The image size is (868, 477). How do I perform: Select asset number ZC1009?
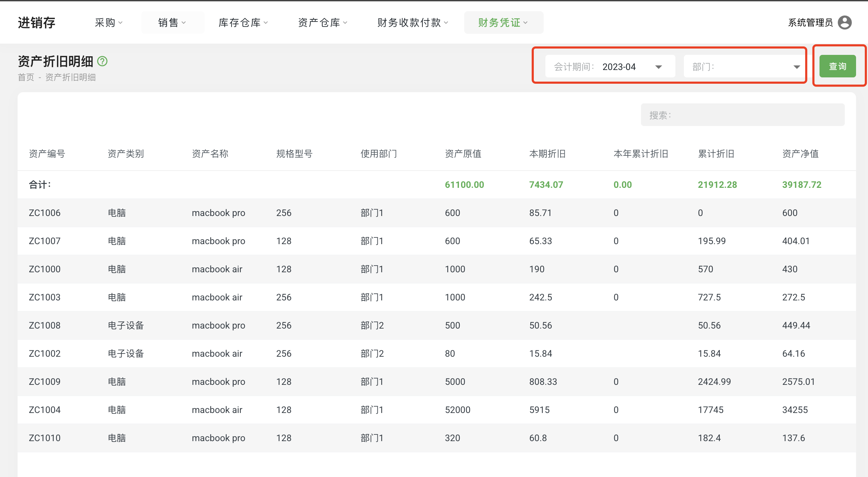[45, 382]
